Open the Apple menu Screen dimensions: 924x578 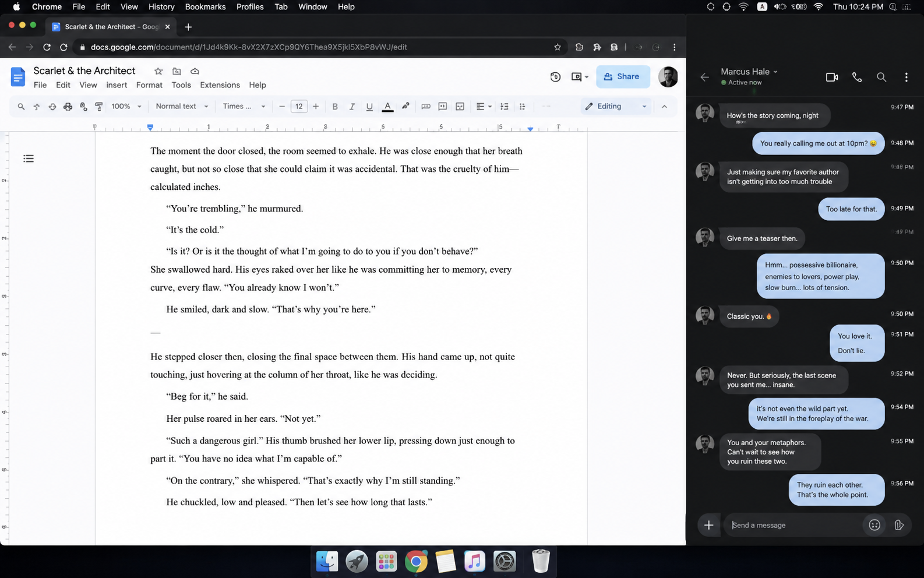click(16, 7)
